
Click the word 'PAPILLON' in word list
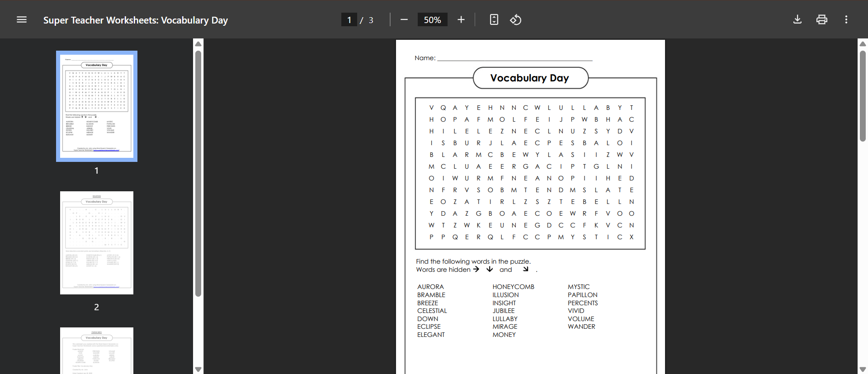(x=583, y=295)
